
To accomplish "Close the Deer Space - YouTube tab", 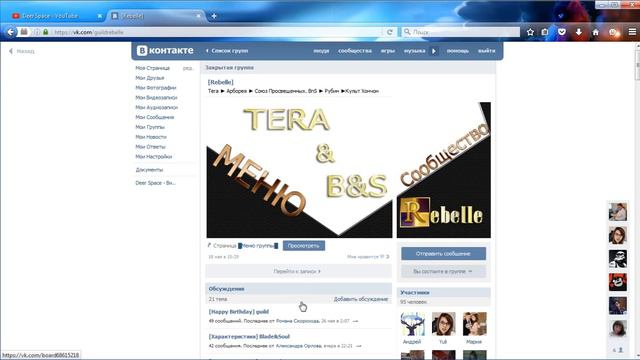I will pyautogui.click(x=100, y=16).
